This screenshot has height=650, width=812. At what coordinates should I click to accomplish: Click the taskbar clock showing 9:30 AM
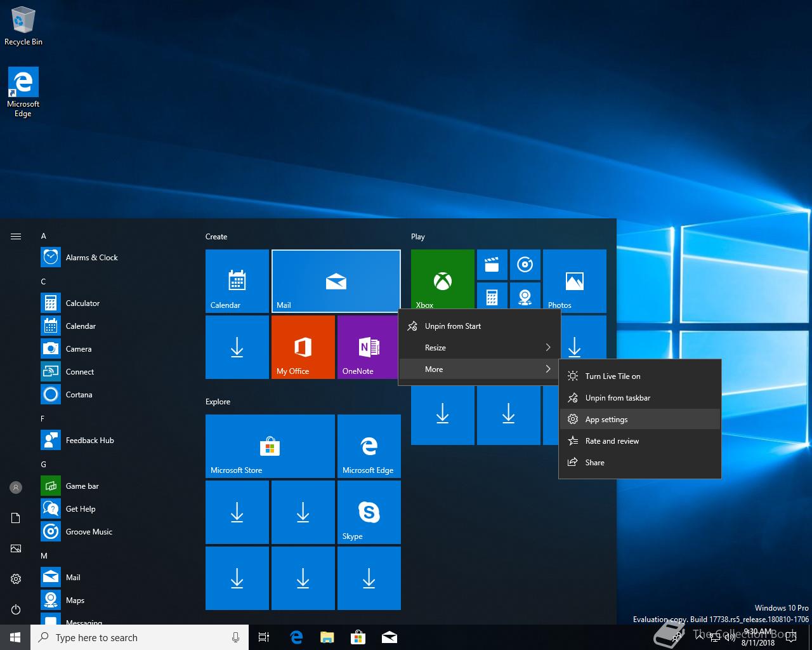point(758,637)
